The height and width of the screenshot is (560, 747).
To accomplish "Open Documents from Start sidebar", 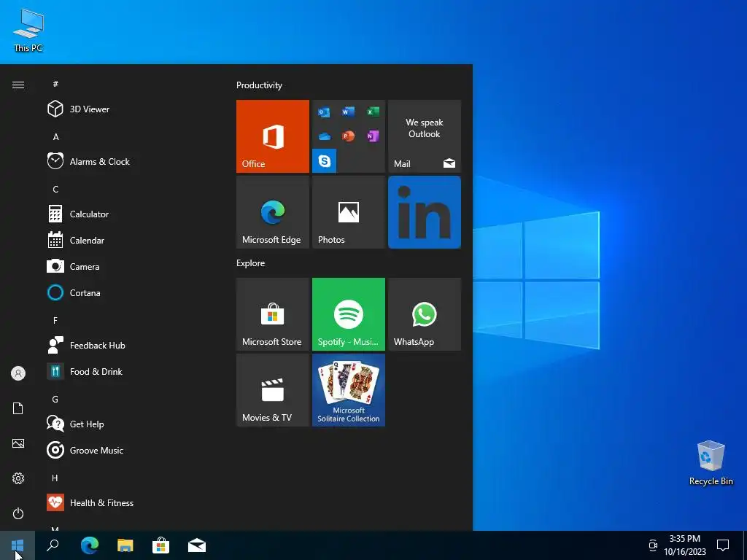I will [x=18, y=408].
